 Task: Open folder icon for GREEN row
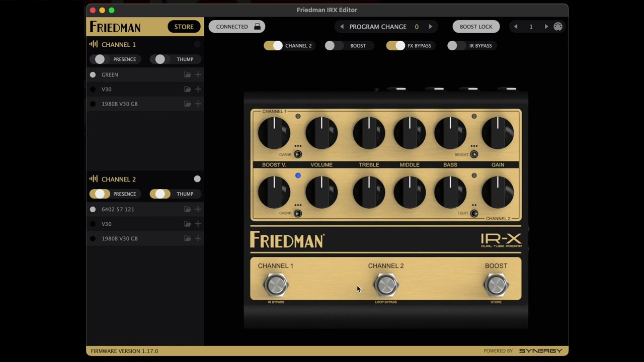pyautogui.click(x=187, y=74)
